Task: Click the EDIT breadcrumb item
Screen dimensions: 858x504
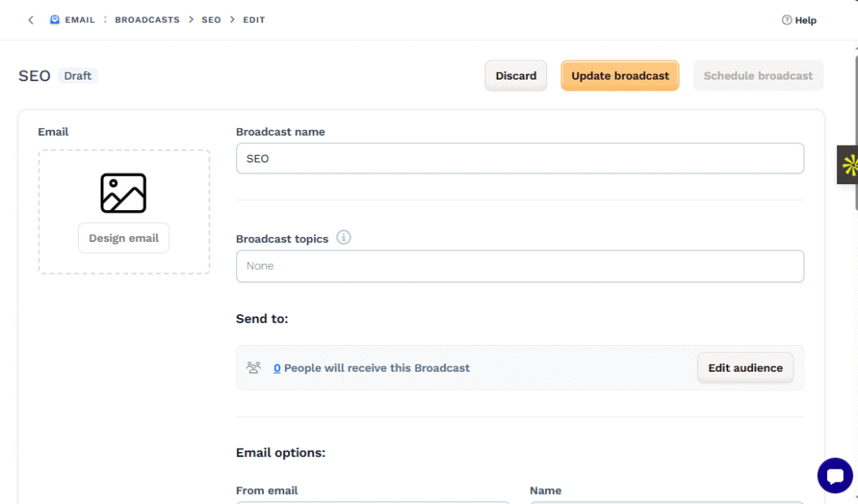Action: (254, 20)
